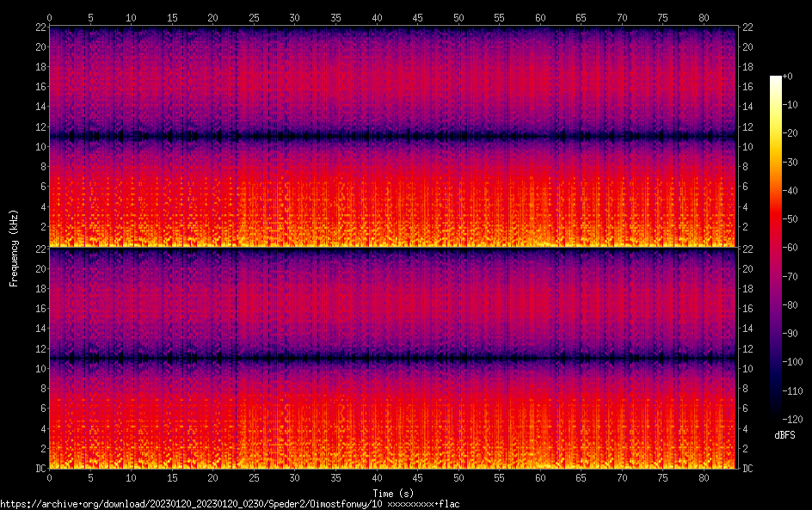This screenshot has height=510, width=812.
Task: Click the 60 second tick on bottom time axis
Action: point(540,477)
